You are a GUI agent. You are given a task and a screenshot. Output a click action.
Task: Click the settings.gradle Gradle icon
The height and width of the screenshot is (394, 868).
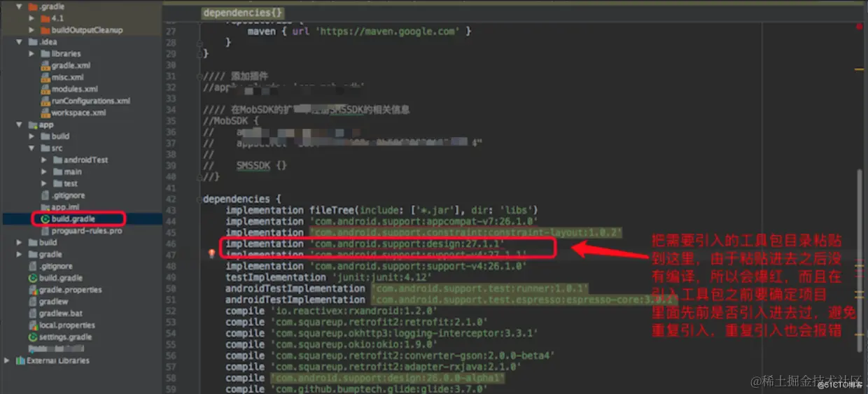coord(33,337)
